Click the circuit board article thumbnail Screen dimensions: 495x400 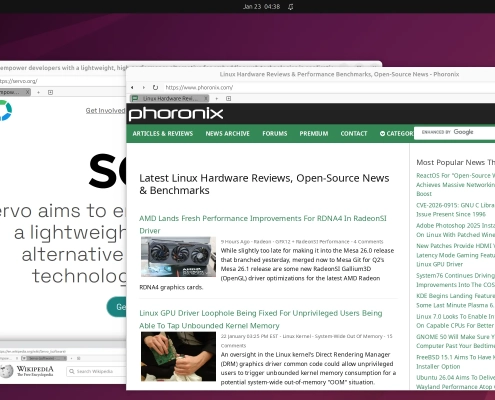(x=178, y=356)
